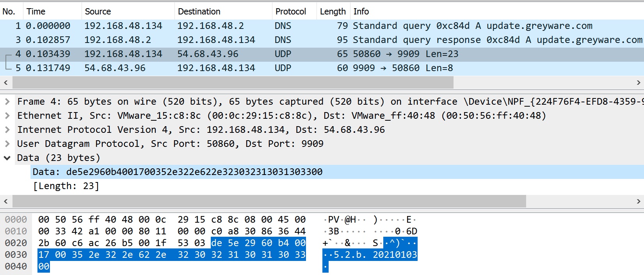Click highlighted hex bytes 'de 5e 29 60 b4 00'

point(258,243)
